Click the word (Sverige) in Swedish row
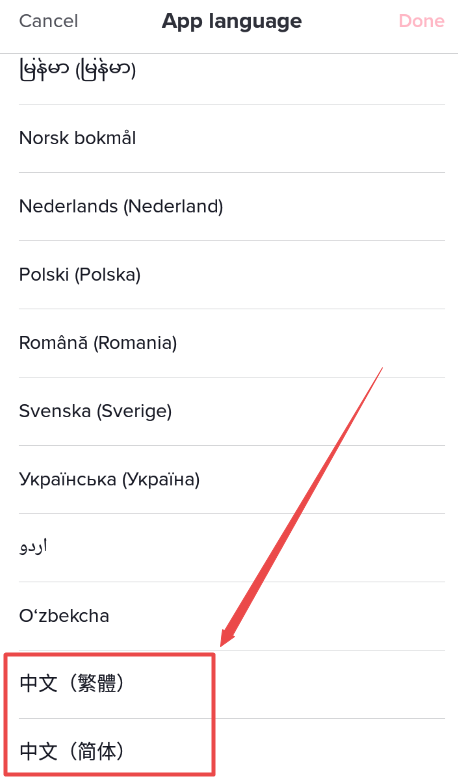The image size is (458, 781). coord(134,412)
